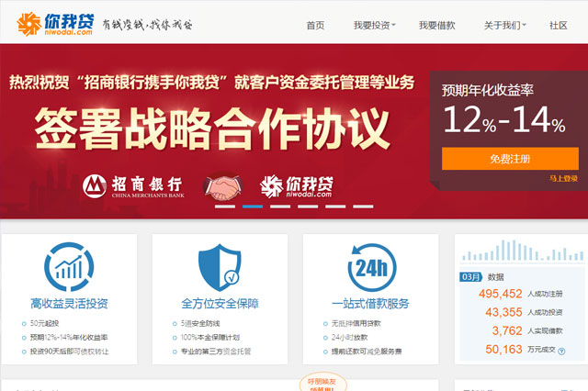Click the niwodai.com orange logo

(x=55, y=24)
